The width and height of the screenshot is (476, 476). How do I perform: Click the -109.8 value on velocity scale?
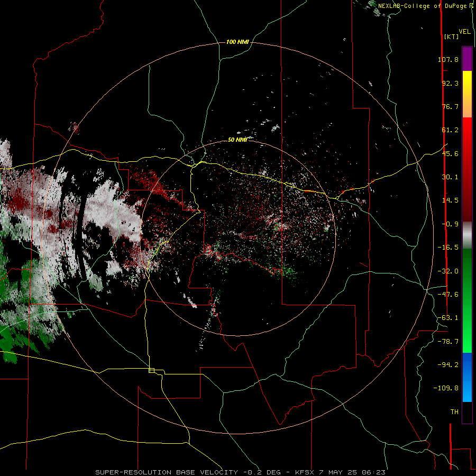[446, 388]
